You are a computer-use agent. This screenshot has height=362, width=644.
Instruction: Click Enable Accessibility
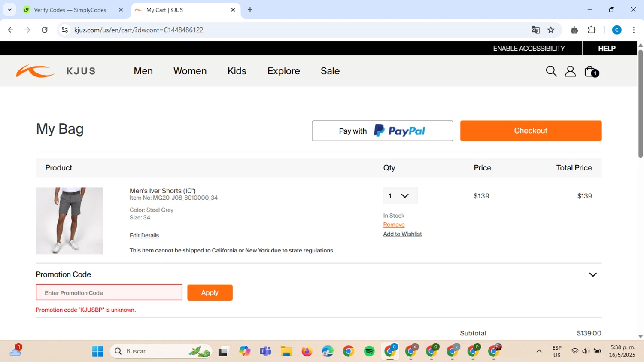click(x=529, y=49)
